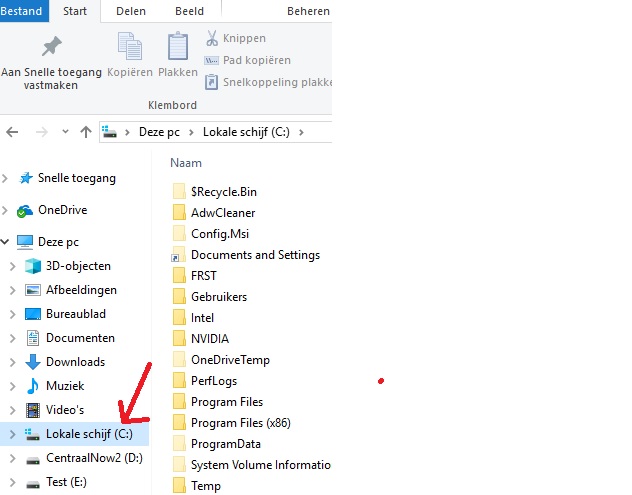Click the Downloads arrow icon
This screenshot has height=495, width=632.
(x=33, y=362)
